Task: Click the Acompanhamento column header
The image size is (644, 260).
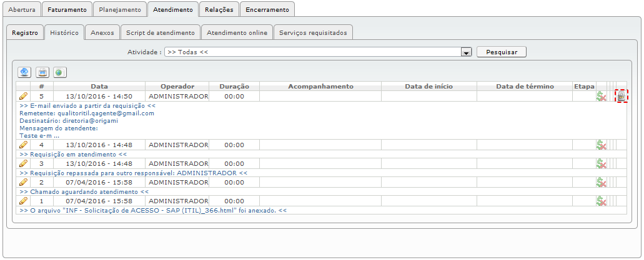Action: pyautogui.click(x=320, y=86)
